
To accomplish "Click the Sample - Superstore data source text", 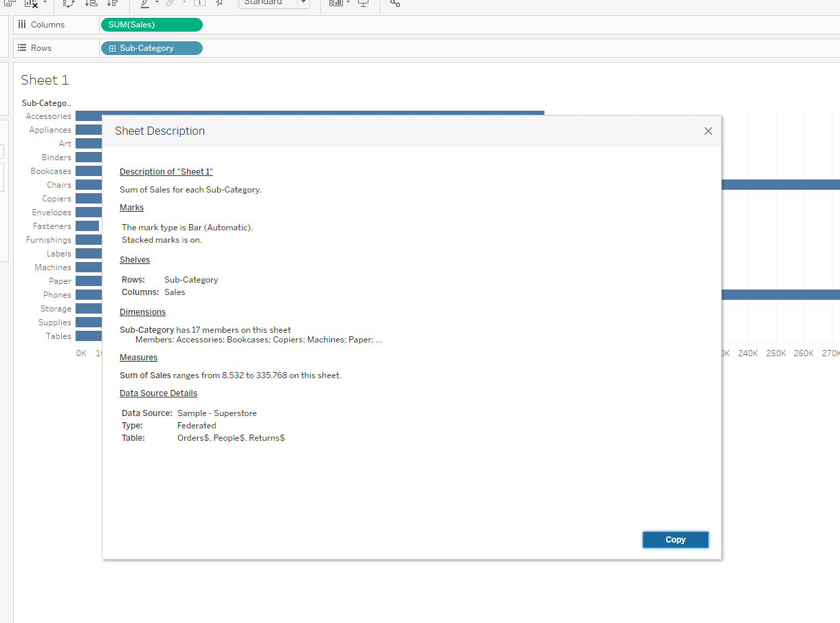I will coord(217,413).
